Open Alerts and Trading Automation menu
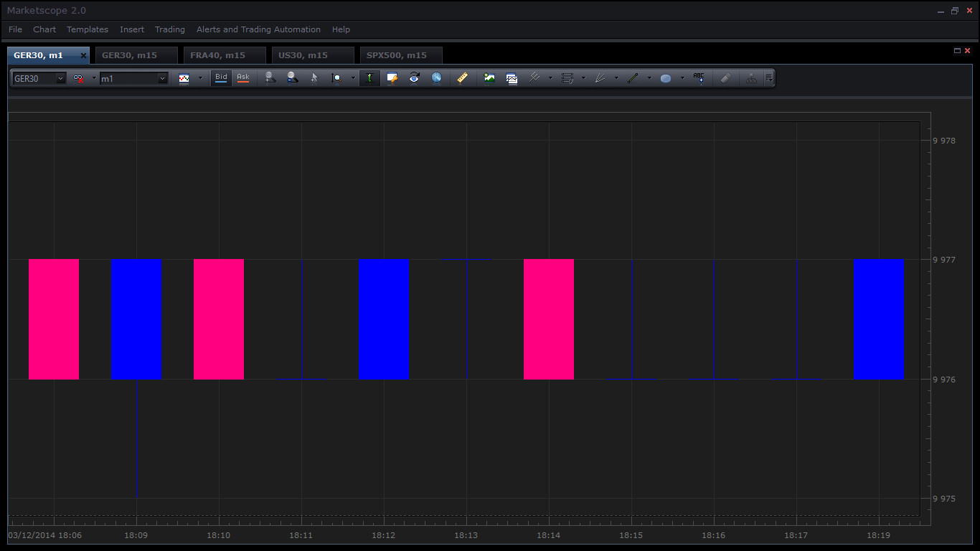Image resolution: width=980 pixels, height=551 pixels. point(258,29)
